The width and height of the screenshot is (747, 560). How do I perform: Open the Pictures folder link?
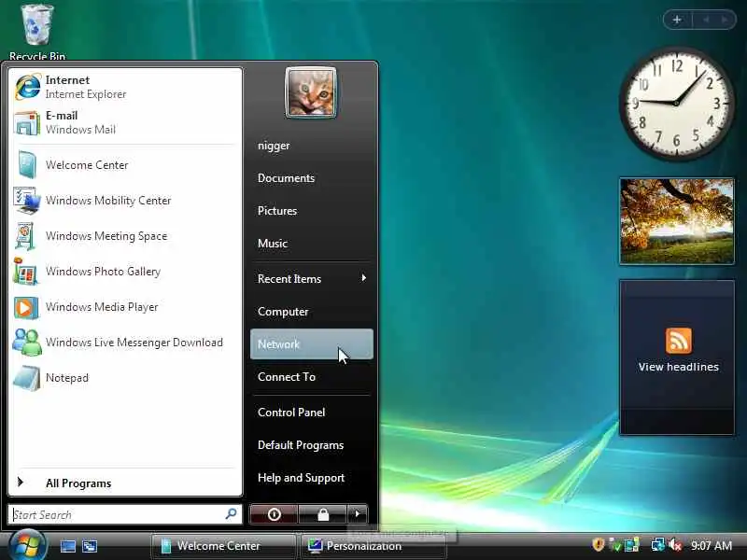point(312,211)
